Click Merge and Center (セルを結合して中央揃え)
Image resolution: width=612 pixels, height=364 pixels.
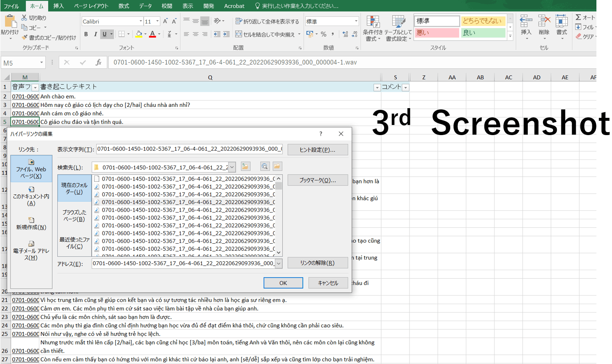click(x=265, y=34)
